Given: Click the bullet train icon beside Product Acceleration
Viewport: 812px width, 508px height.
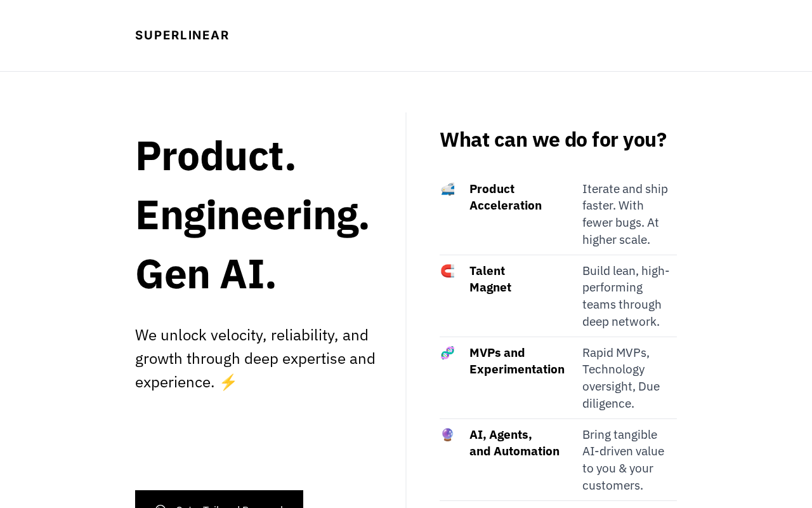Looking at the screenshot, I should coord(448,189).
